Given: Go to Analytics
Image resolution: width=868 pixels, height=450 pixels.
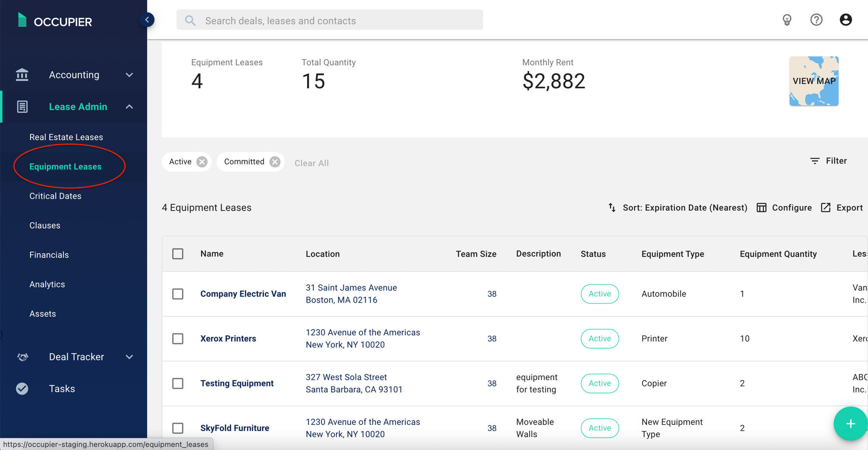Looking at the screenshot, I should (x=47, y=284).
